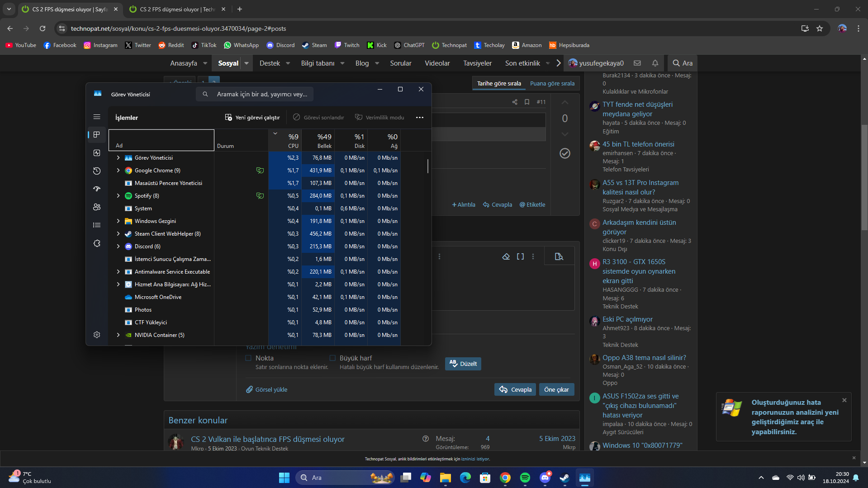The height and width of the screenshot is (488, 868).
Task: Open Task Manager settings gear
Action: pyautogui.click(x=97, y=335)
